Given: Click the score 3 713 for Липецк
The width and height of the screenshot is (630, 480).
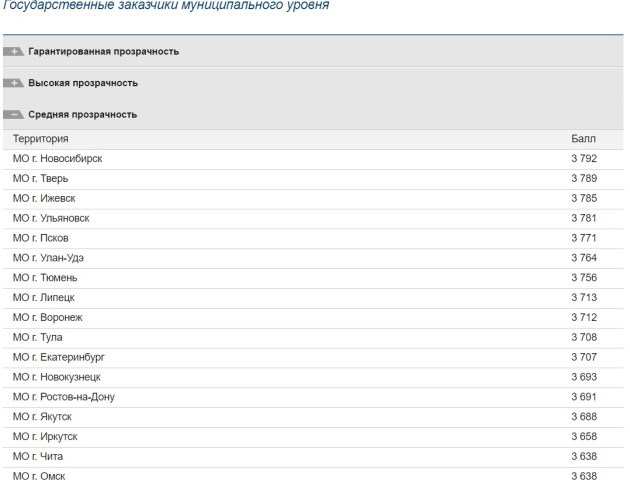Looking at the screenshot, I should tap(583, 297).
